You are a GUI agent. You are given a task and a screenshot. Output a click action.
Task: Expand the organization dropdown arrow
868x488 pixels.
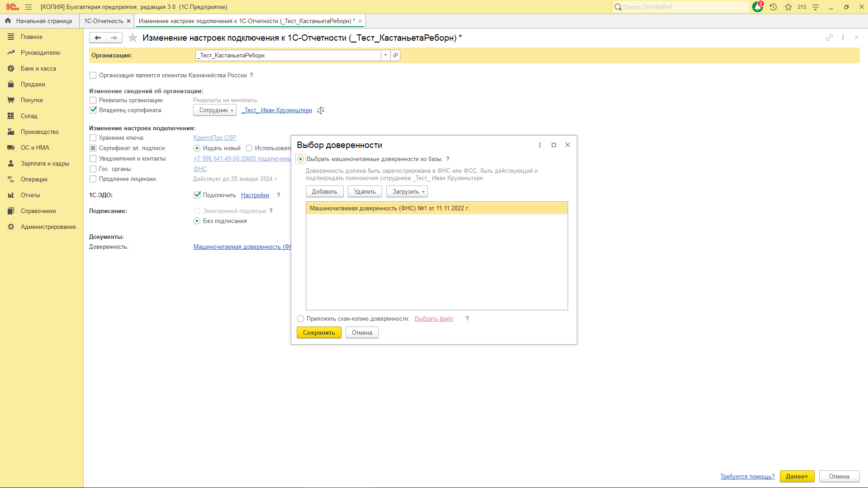click(x=385, y=55)
